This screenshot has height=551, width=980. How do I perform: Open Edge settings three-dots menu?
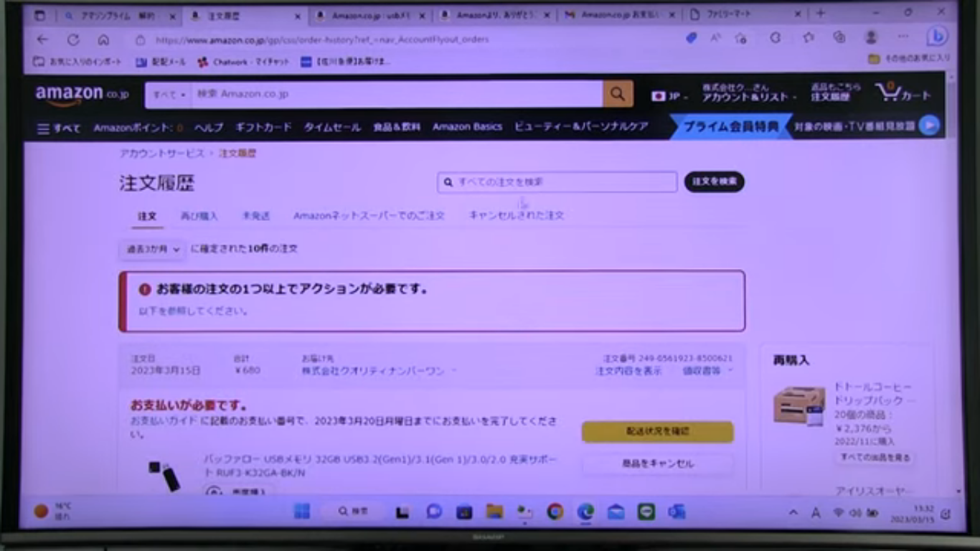tap(903, 37)
